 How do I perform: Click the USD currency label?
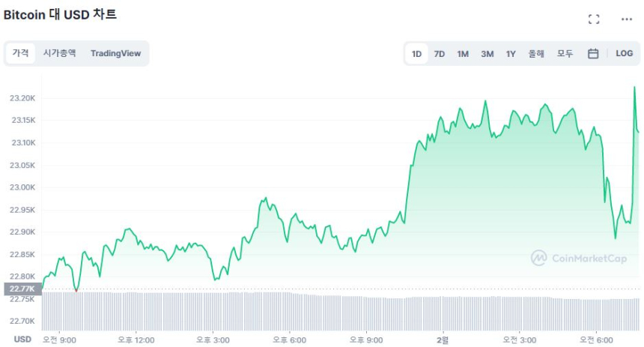[23, 340]
